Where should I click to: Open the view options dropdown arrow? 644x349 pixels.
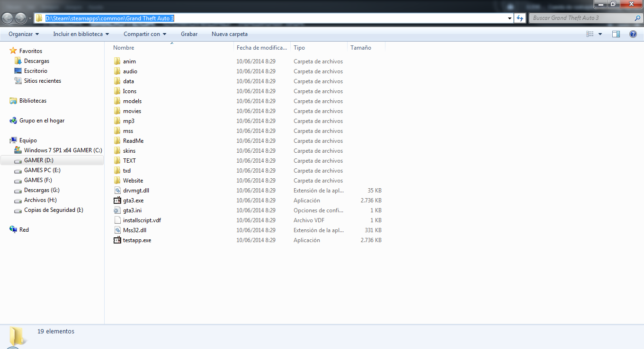(600, 34)
